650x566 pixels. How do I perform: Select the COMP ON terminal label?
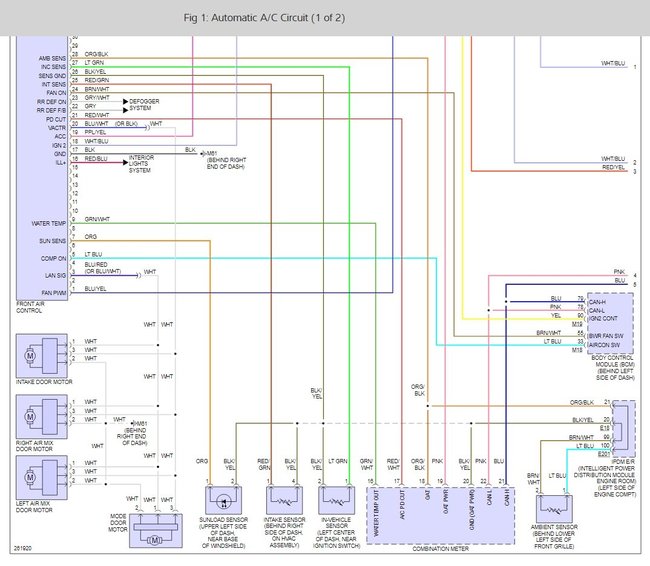tap(53, 258)
